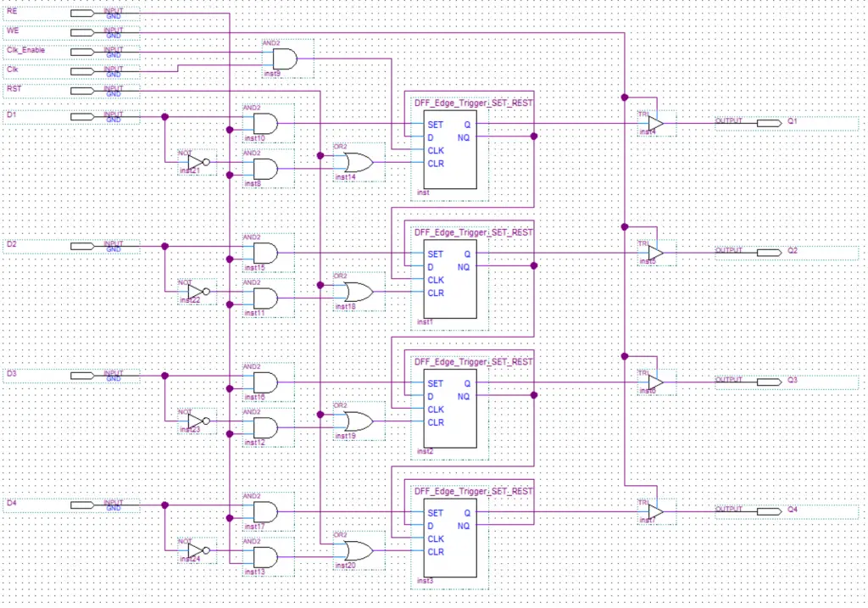Click AND2 gate inst13
The image size is (868, 608).
[265, 557]
